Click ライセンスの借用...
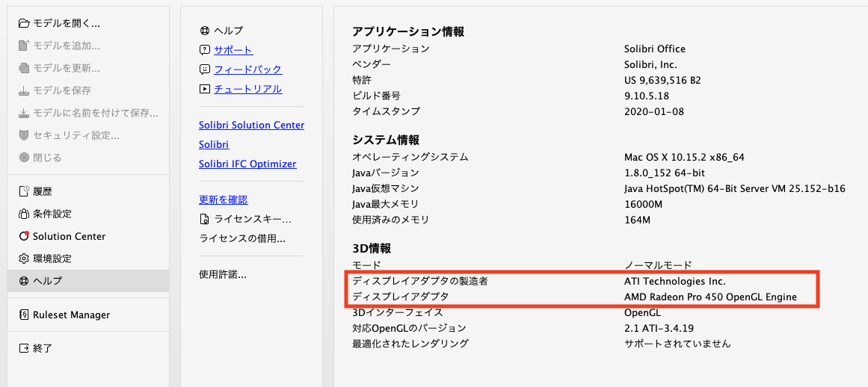Image resolution: width=868 pixels, height=387 pixels. coord(242,239)
